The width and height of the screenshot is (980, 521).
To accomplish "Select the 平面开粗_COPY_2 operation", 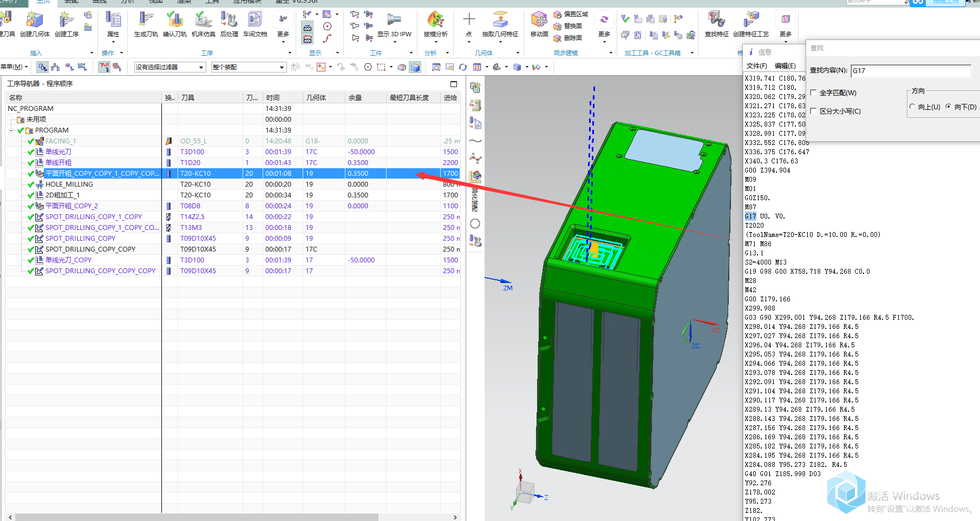I will [71, 206].
